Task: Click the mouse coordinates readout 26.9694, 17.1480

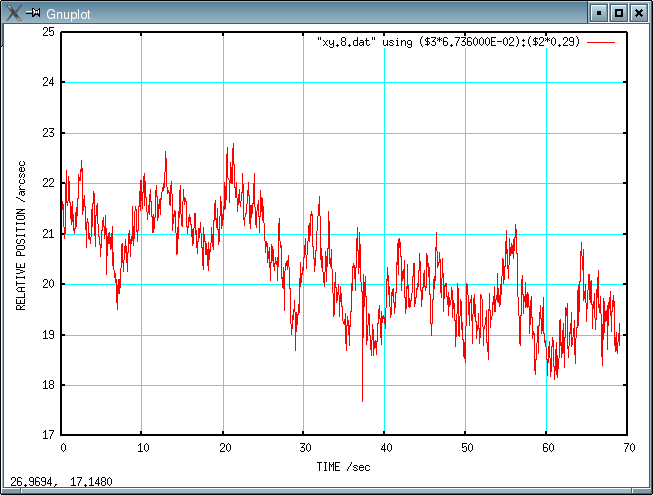Action: point(61,482)
